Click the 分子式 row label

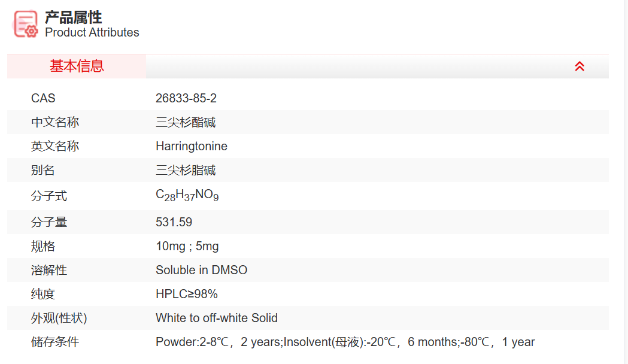49,196
